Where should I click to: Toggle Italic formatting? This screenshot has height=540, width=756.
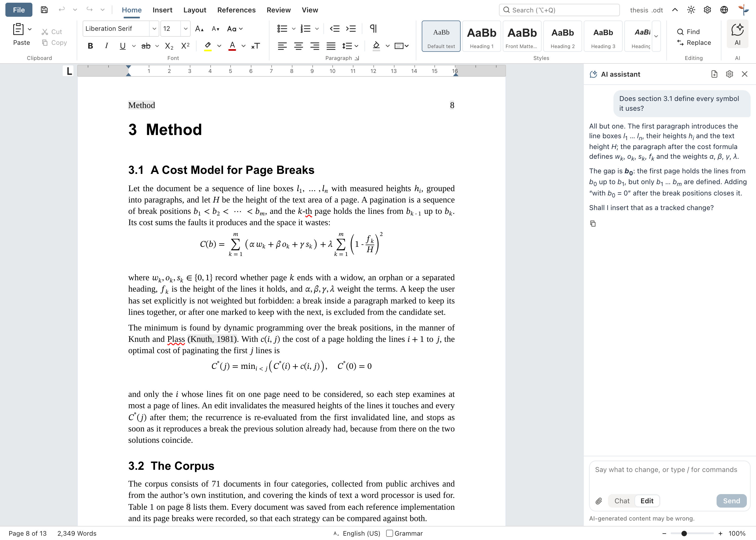tap(106, 46)
